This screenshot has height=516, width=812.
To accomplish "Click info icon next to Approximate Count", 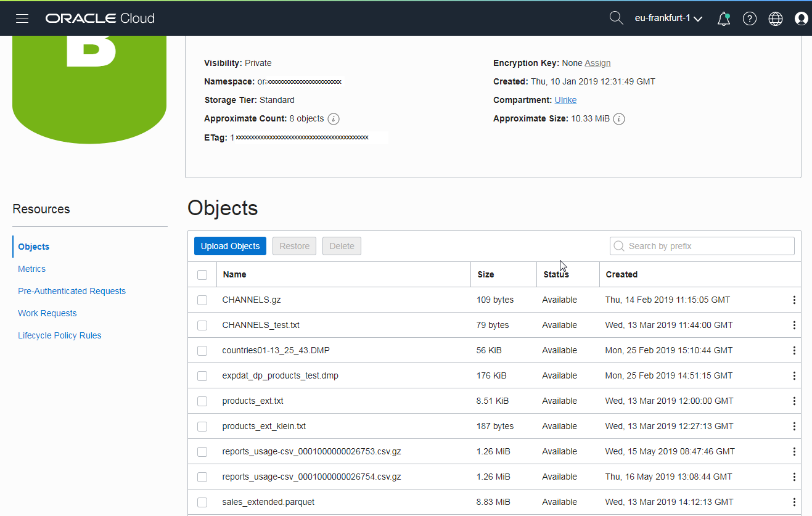I will [x=334, y=119].
